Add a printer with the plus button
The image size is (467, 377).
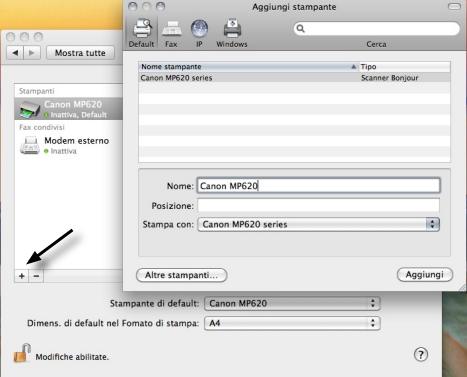click(22, 276)
